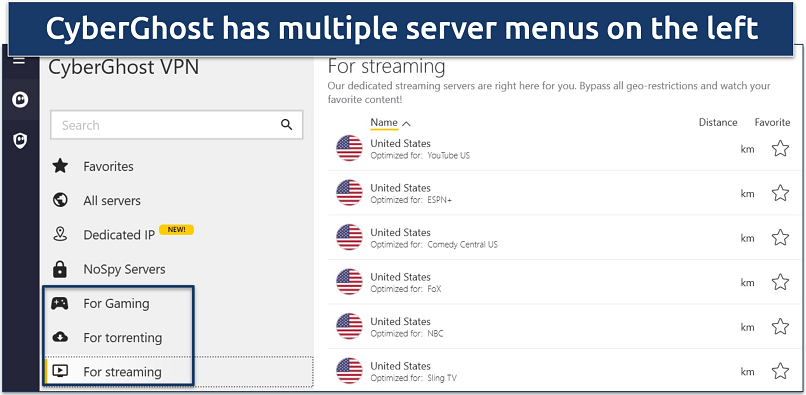Image resolution: width=806 pixels, height=395 pixels.
Task: Open the All servers menu item
Action: [112, 201]
